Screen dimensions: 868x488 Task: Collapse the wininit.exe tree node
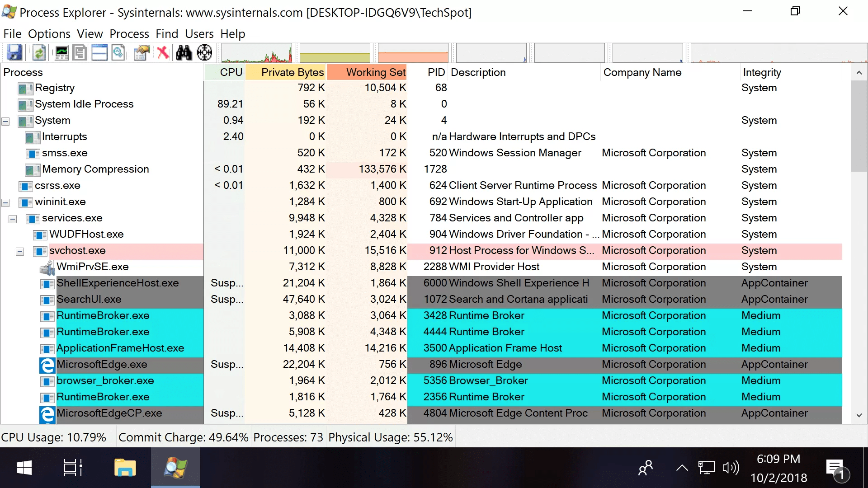pyautogui.click(x=5, y=202)
